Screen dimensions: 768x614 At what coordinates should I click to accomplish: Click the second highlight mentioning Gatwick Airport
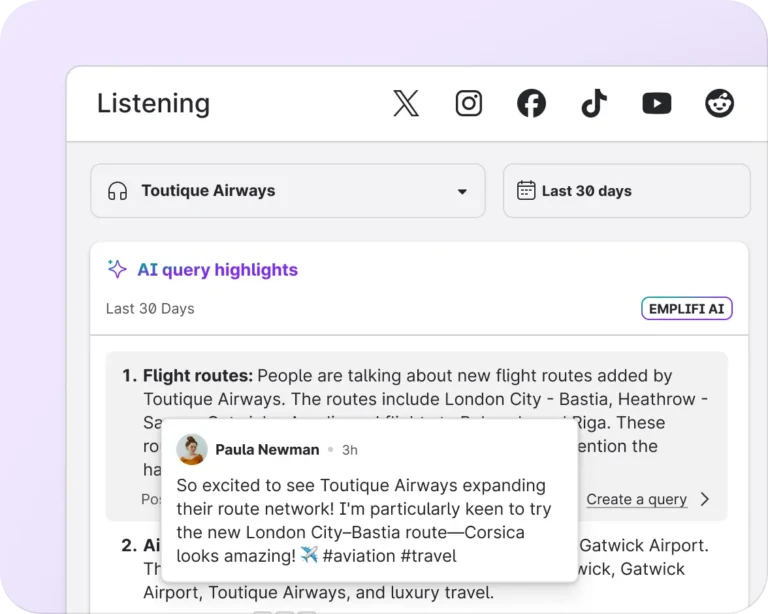click(x=415, y=569)
